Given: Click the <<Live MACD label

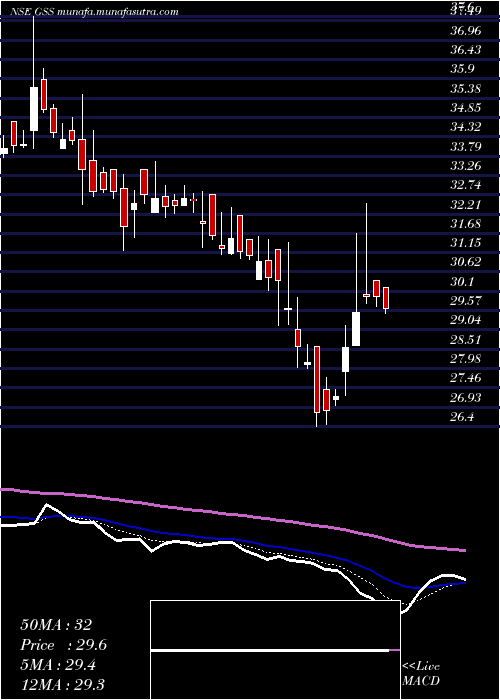Looking at the screenshot, I should pos(421,674).
